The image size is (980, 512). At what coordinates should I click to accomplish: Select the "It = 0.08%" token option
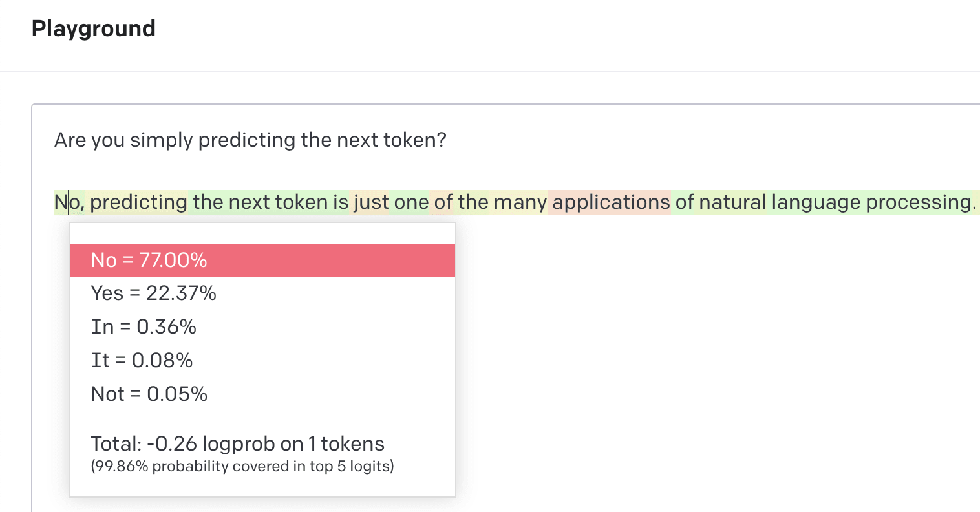coord(142,361)
